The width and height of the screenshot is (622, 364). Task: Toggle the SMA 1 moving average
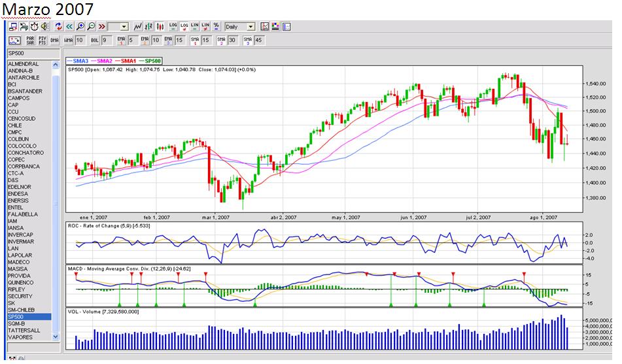tap(194, 40)
